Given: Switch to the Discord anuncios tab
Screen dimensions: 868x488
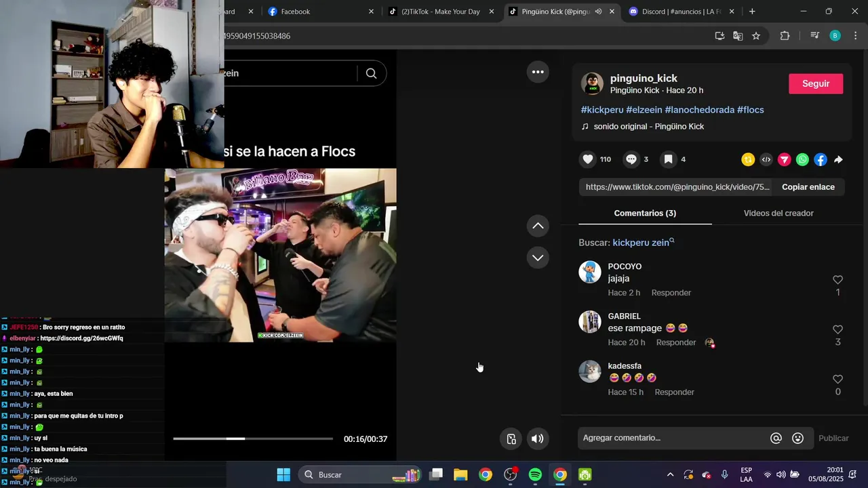Looking at the screenshot, I should pos(682,12).
